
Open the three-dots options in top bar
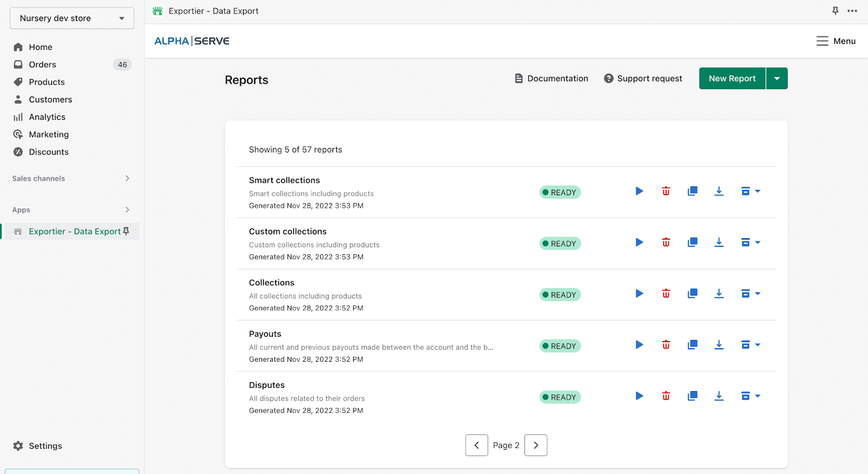click(x=852, y=11)
